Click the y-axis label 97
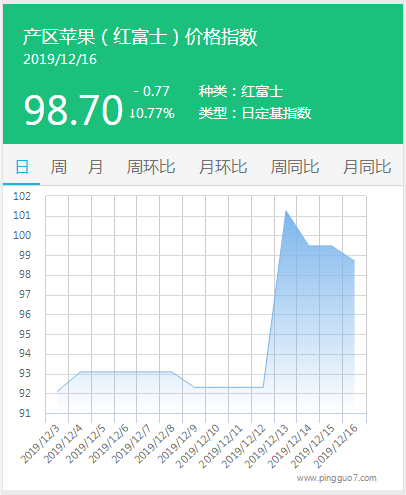The width and height of the screenshot is (406, 495). [x=25, y=294]
